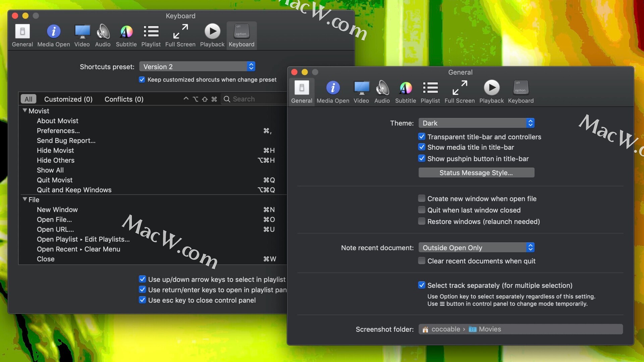644x362 pixels.
Task: Select Open Recent ▸ Clear Menu row
Action: pos(153,249)
